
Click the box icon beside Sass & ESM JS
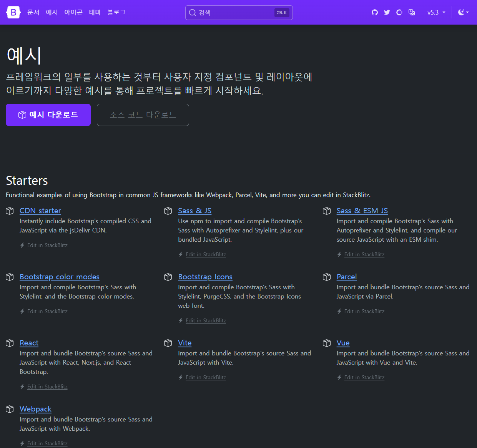327,211
